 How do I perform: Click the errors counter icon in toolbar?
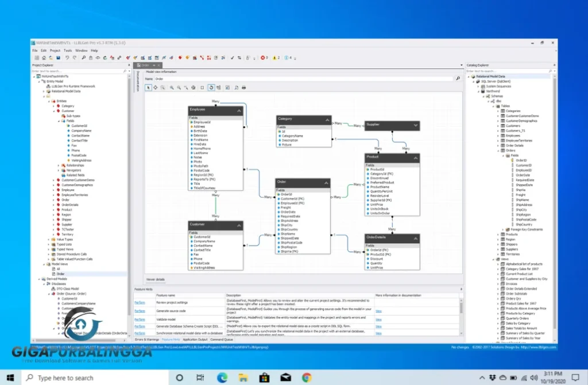(264, 57)
